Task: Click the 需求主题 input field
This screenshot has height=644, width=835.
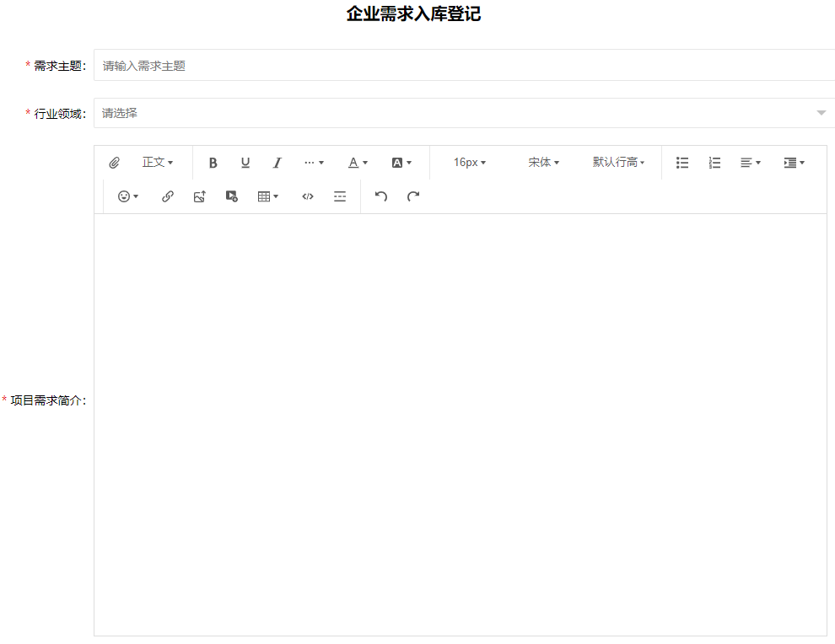Action: [464, 66]
